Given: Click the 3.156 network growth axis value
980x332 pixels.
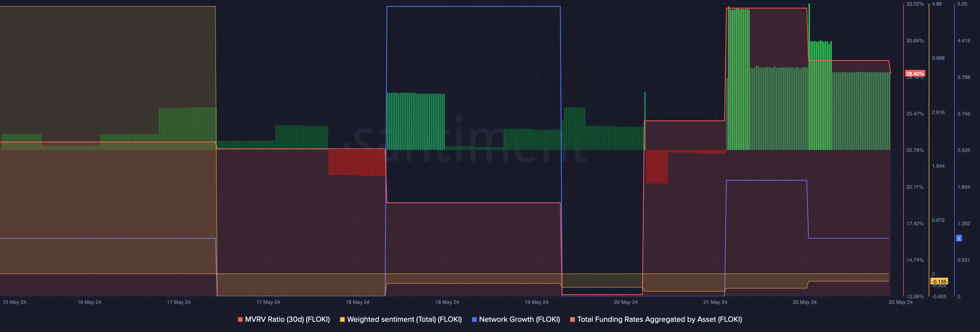Looking at the screenshot, I should coord(964,114).
